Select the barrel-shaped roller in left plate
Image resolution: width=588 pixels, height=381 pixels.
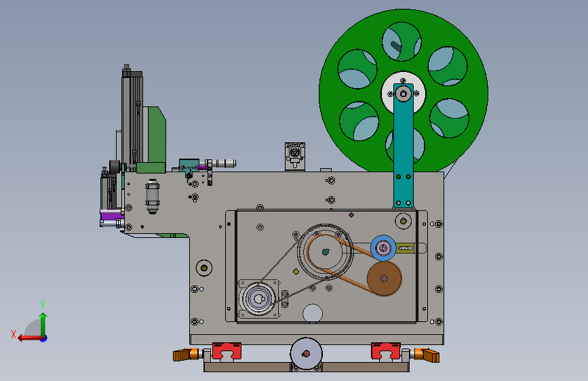(x=152, y=197)
